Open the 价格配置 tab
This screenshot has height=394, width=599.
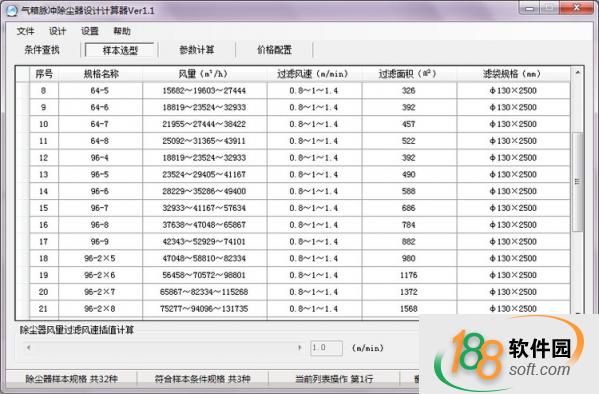[x=274, y=50]
